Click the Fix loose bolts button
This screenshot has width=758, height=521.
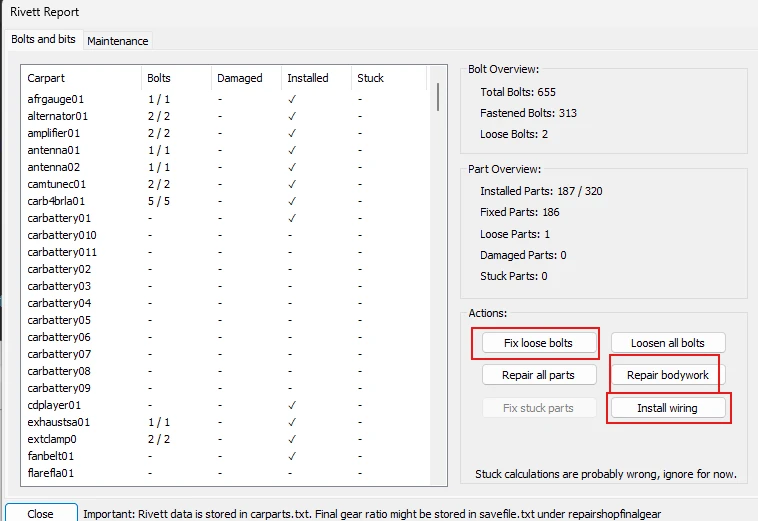(538, 343)
